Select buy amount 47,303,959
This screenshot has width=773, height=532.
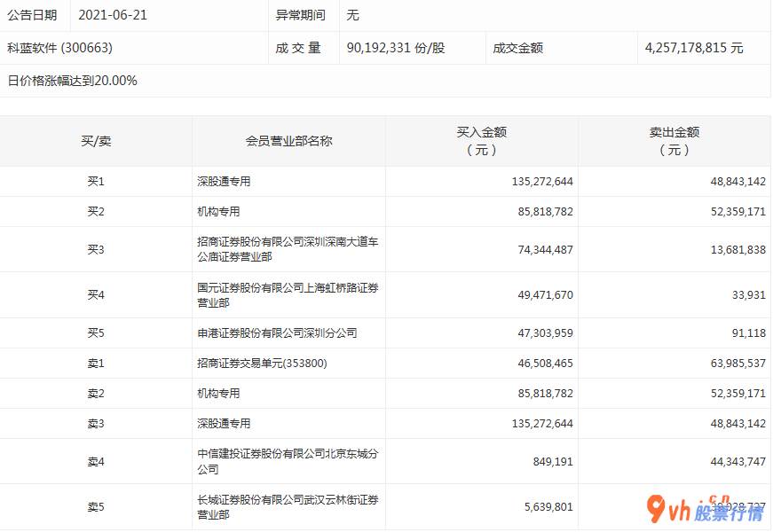[x=545, y=333]
